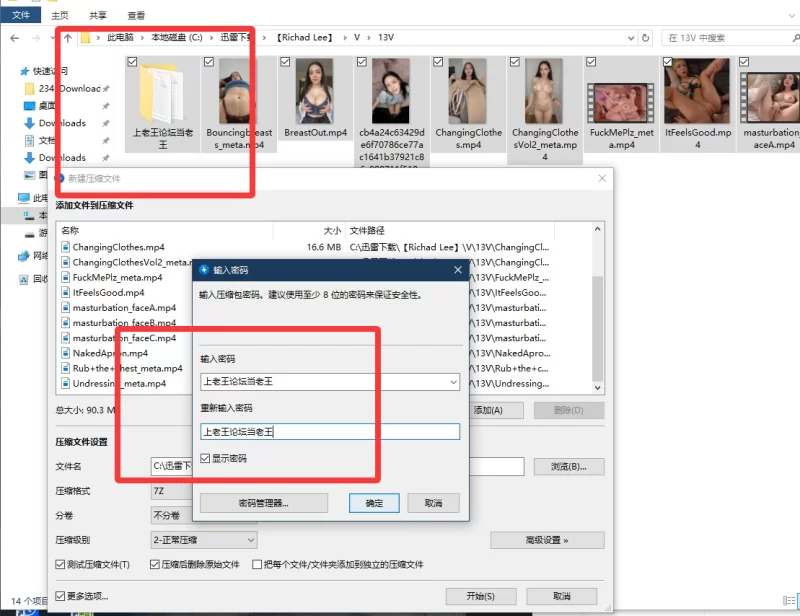The image size is (800, 616).
Task: Toggle the 显示密码 checkbox
Action: (x=206, y=458)
